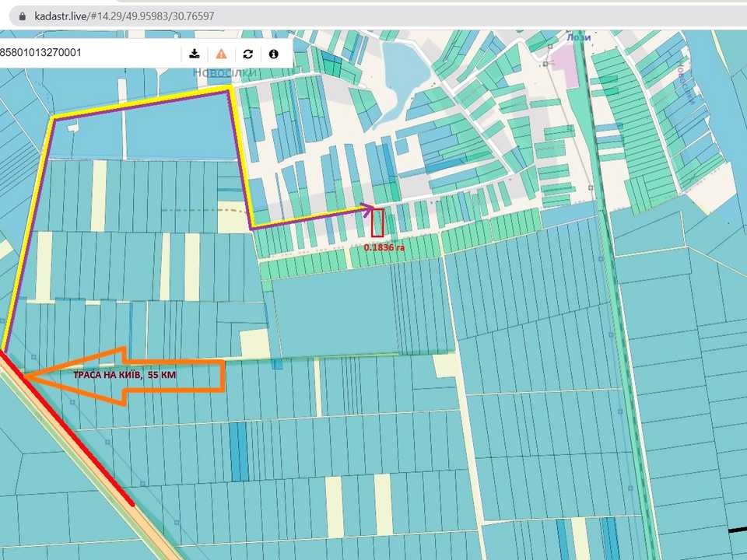
Task: Click the cadastral number search field
Action: 89,53
